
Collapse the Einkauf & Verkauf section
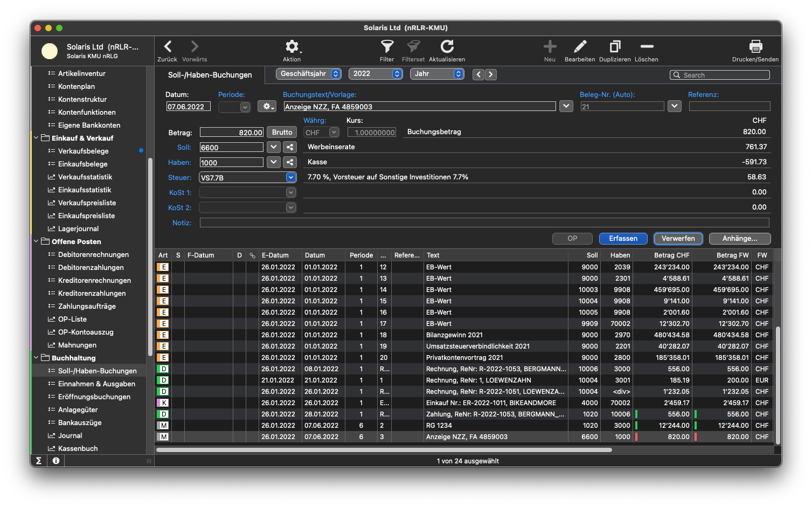click(36, 138)
